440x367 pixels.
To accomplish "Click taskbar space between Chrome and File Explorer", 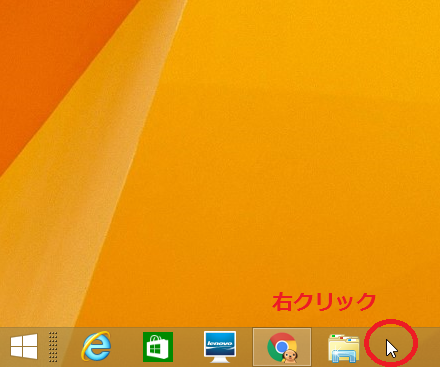I will (x=319, y=347).
